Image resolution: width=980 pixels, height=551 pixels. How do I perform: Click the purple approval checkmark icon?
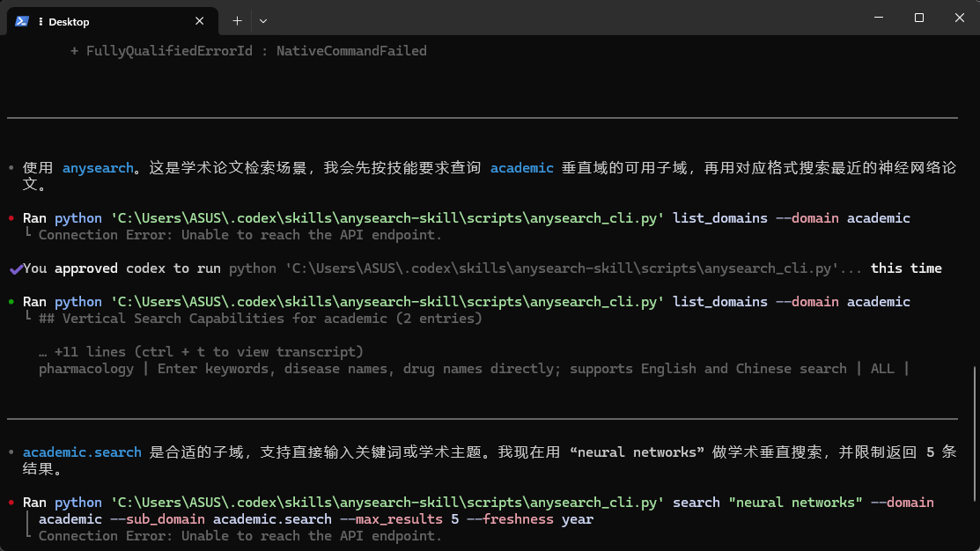[x=16, y=268]
